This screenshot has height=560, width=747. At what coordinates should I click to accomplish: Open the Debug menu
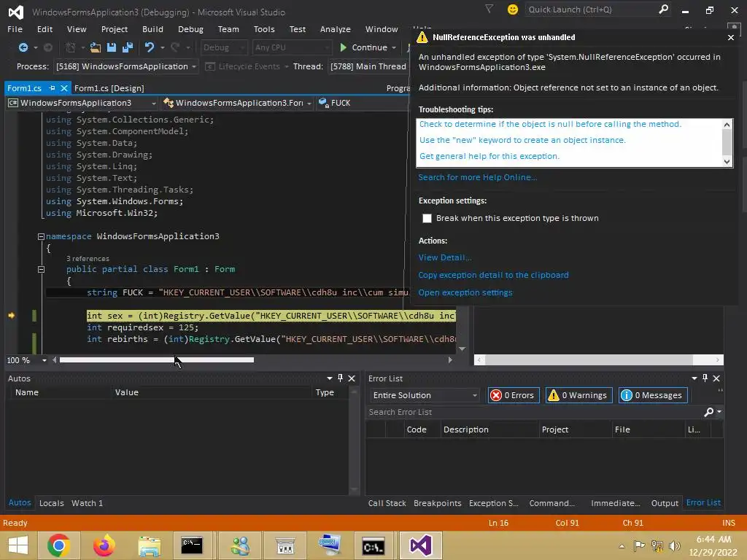[190, 29]
